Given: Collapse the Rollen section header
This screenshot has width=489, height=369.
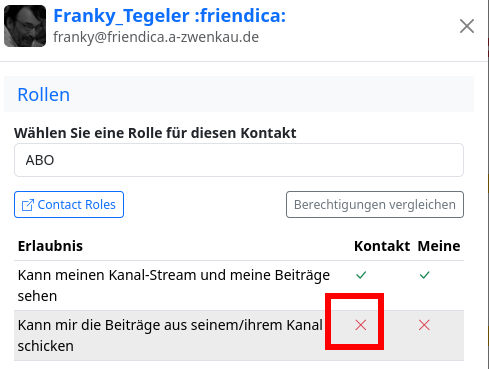Looking at the screenshot, I should click(239, 94).
